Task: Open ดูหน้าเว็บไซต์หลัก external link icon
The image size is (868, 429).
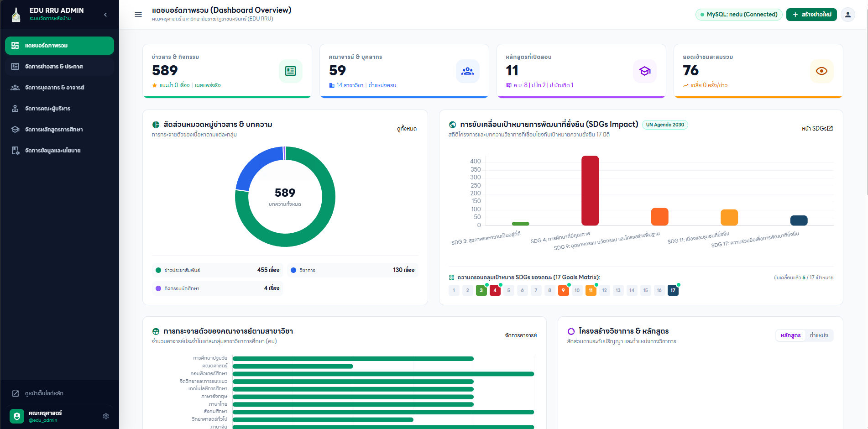Action: pyautogui.click(x=16, y=393)
